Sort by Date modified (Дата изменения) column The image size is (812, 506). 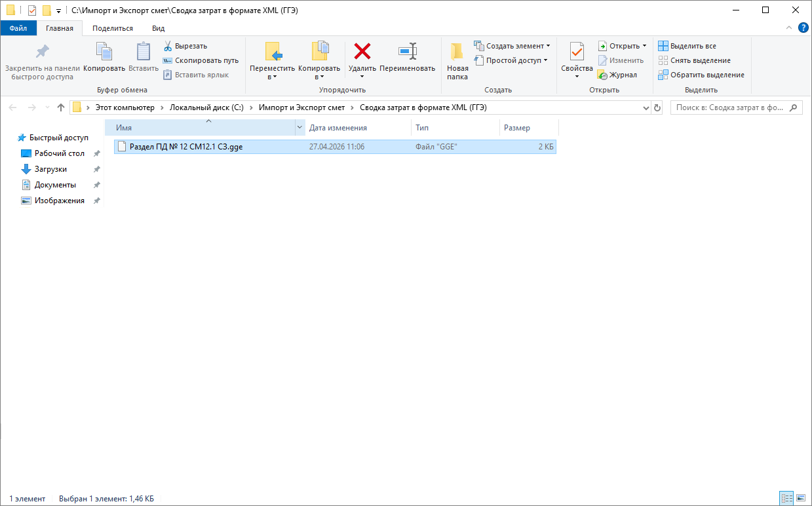pyautogui.click(x=358, y=128)
